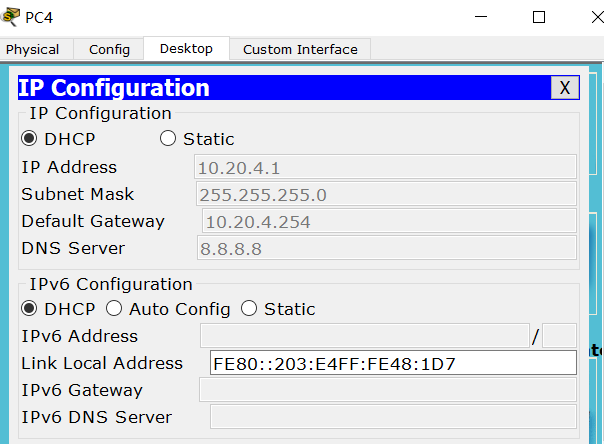Image resolution: width=604 pixels, height=444 pixels.
Task: Click the Link Local Address field
Action: [x=393, y=363]
